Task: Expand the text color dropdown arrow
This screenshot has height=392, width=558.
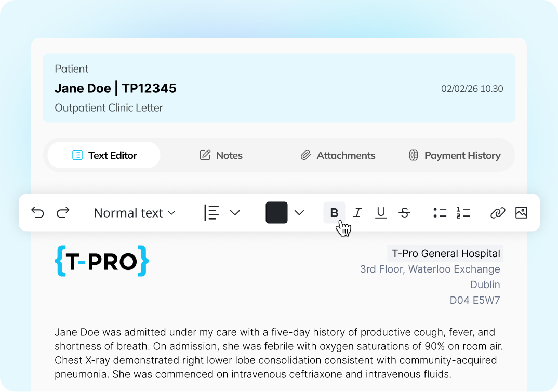Action: [299, 213]
